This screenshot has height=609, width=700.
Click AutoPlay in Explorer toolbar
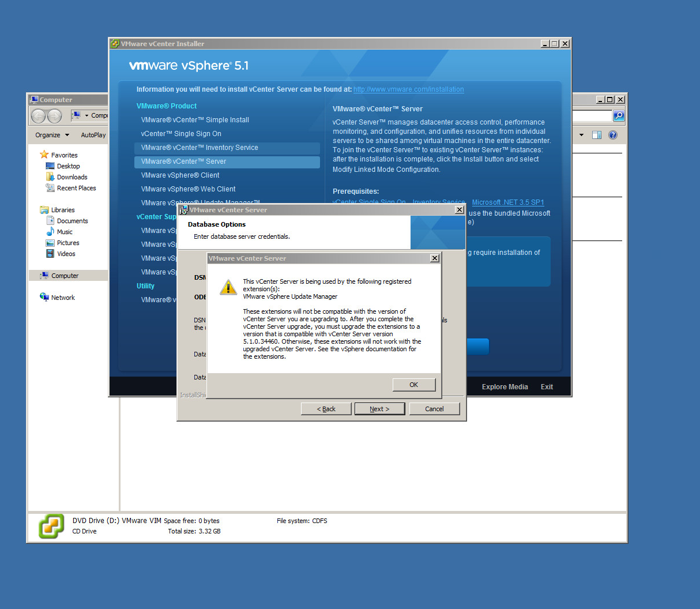point(93,135)
